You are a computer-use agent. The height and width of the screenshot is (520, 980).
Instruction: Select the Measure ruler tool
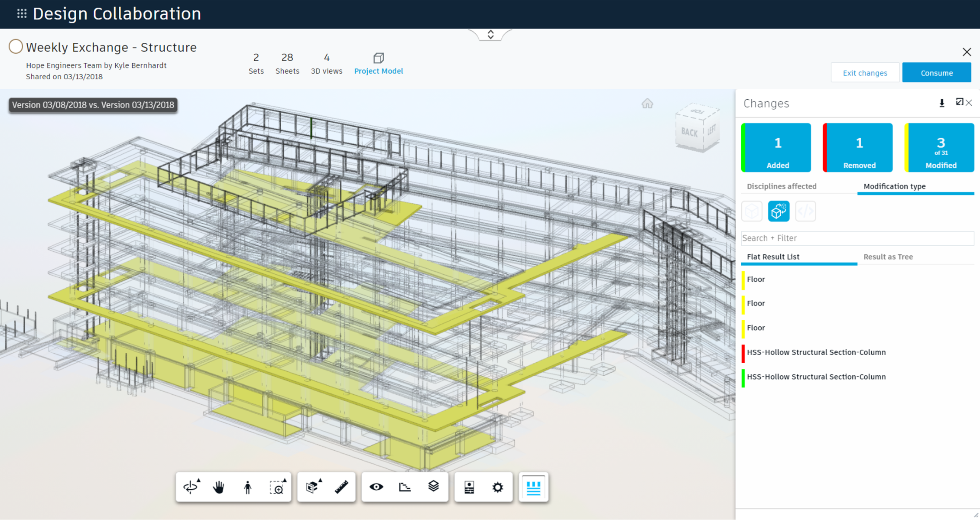coord(341,487)
